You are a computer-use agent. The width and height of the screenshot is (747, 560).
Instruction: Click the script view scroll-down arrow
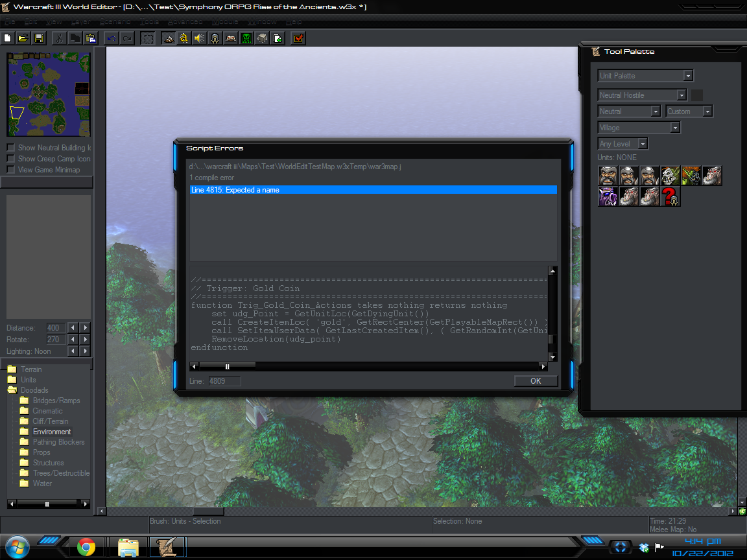[x=552, y=357]
